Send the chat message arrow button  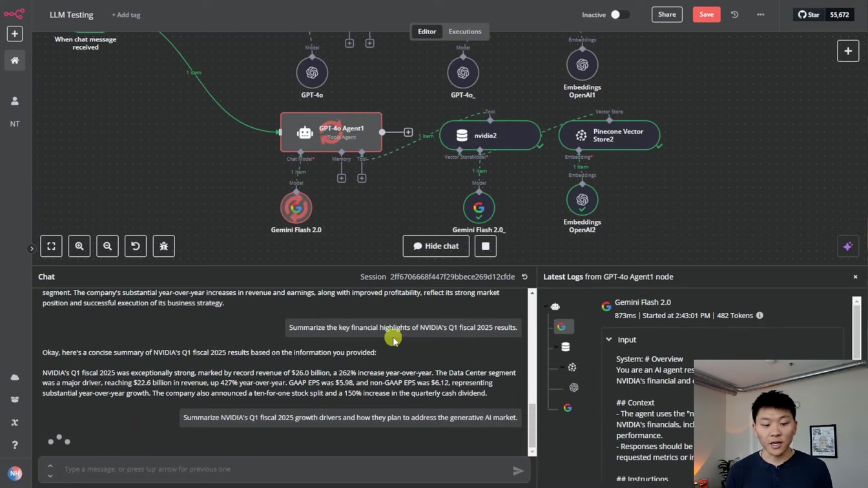tap(518, 471)
